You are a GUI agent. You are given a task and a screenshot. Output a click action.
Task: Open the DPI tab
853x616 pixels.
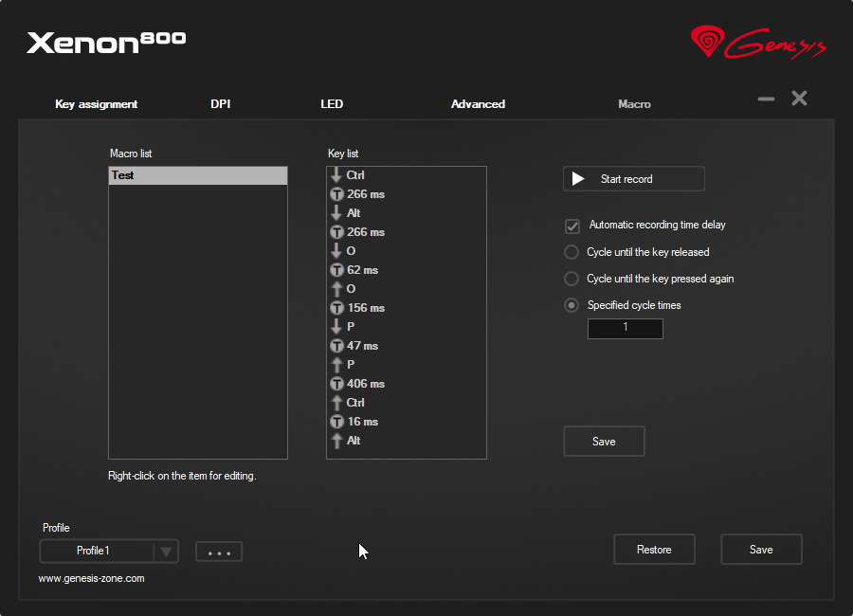[x=220, y=104]
